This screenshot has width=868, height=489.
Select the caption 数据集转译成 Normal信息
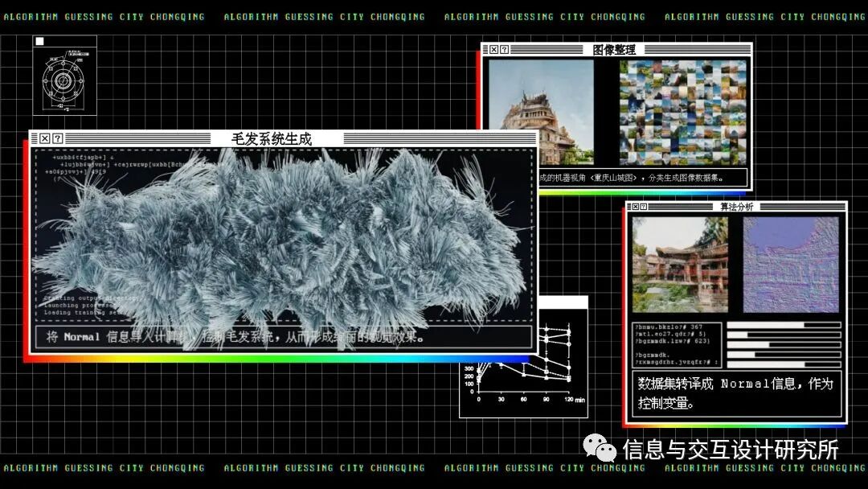736,393
